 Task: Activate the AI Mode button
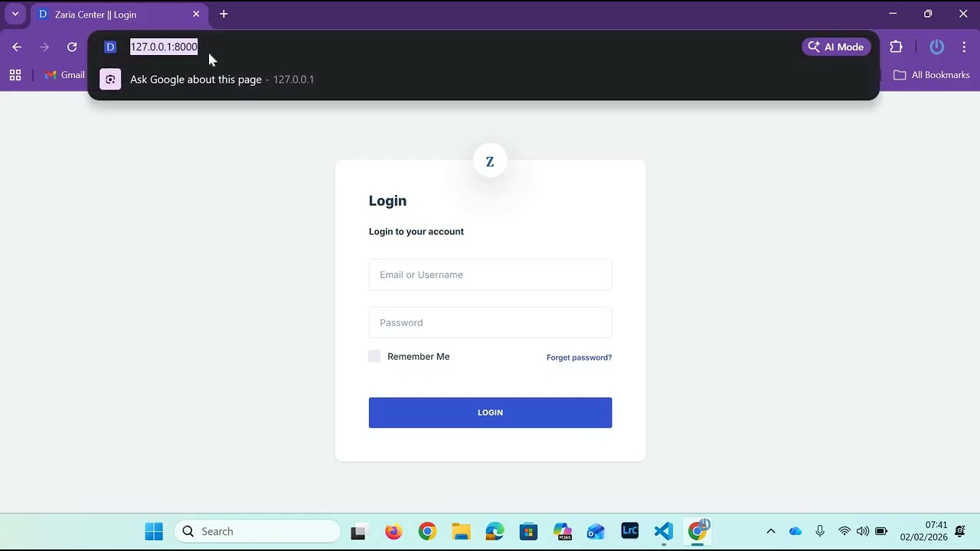[x=836, y=47]
